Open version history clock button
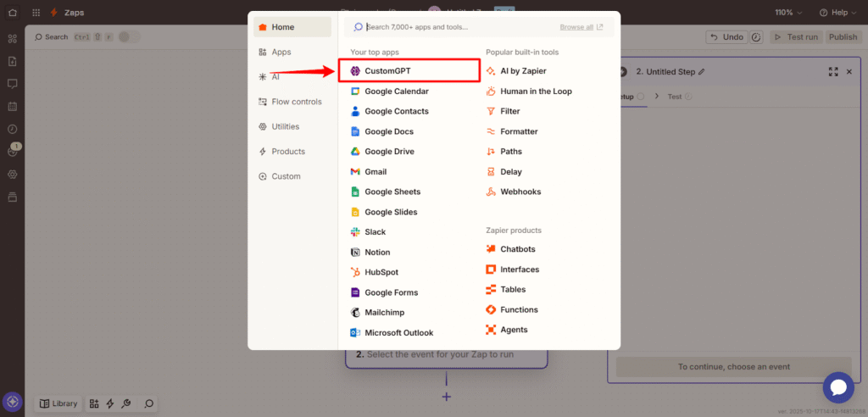This screenshot has width=868, height=417. click(x=757, y=37)
